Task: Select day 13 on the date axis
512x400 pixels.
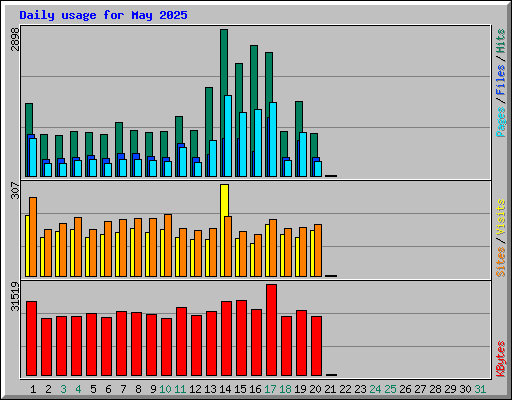Action: (210, 389)
